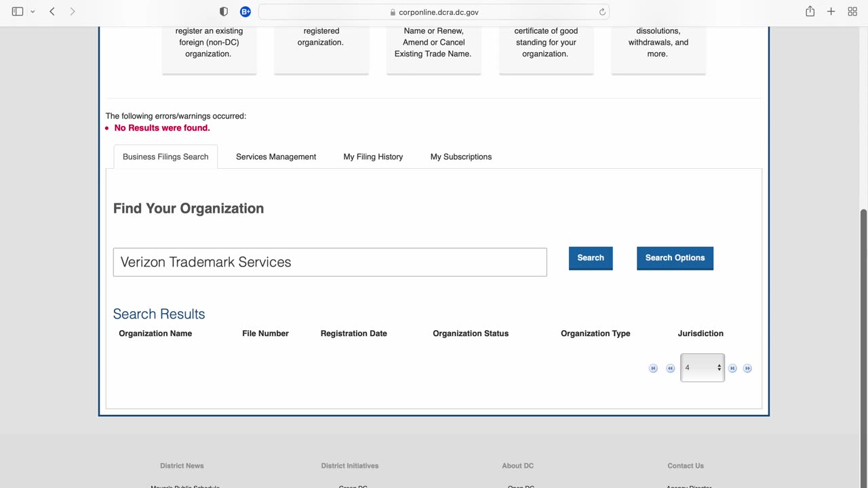This screenshot has width=868, height=488.
Task: Sort by Registration Date column header
Action: coord(354,333)
